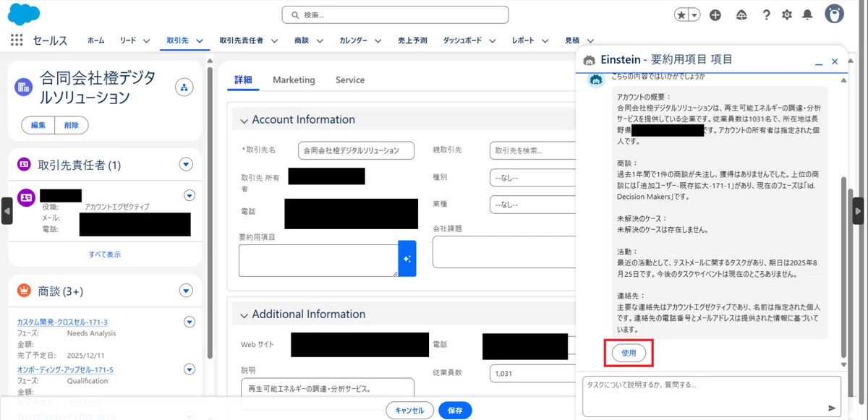Click the global search field

(x=395, y=14)
